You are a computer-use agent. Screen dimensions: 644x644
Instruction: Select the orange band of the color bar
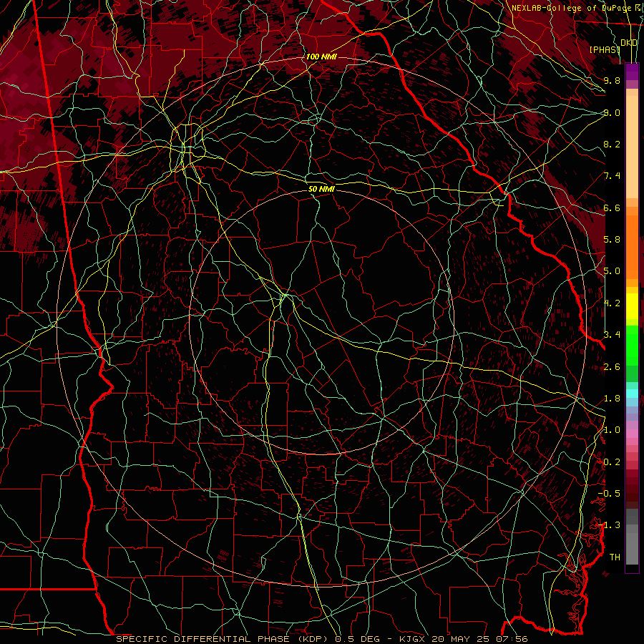pos(632,247)
